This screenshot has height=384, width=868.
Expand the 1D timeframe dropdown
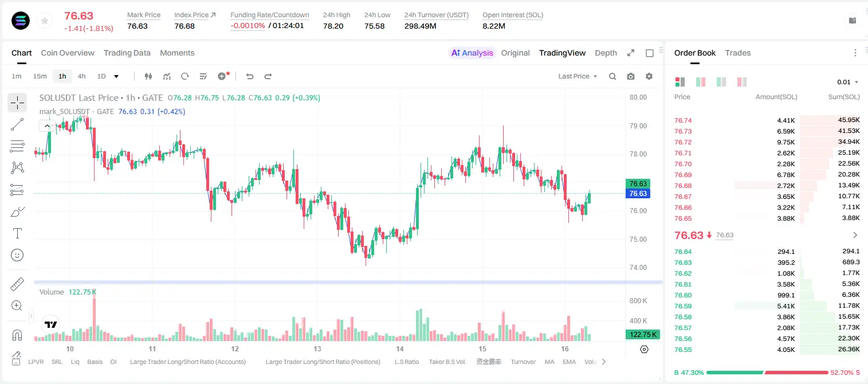[x=116, y=76]
